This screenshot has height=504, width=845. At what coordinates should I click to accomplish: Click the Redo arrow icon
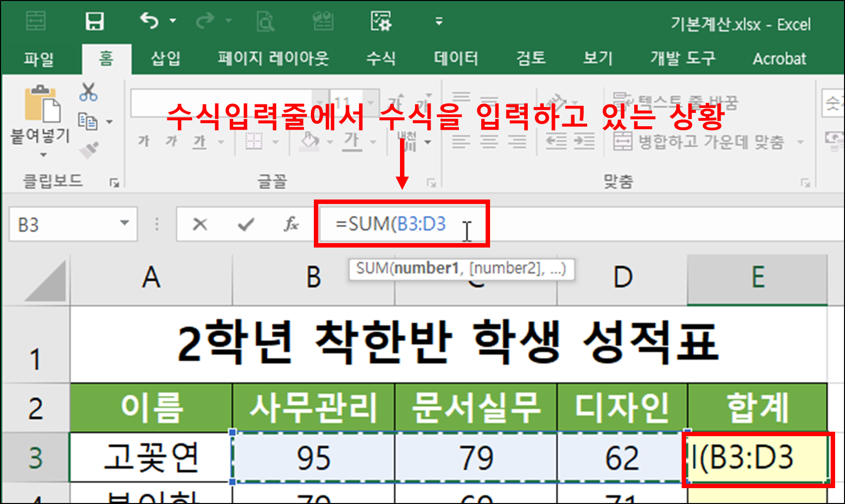coord(204,21)
